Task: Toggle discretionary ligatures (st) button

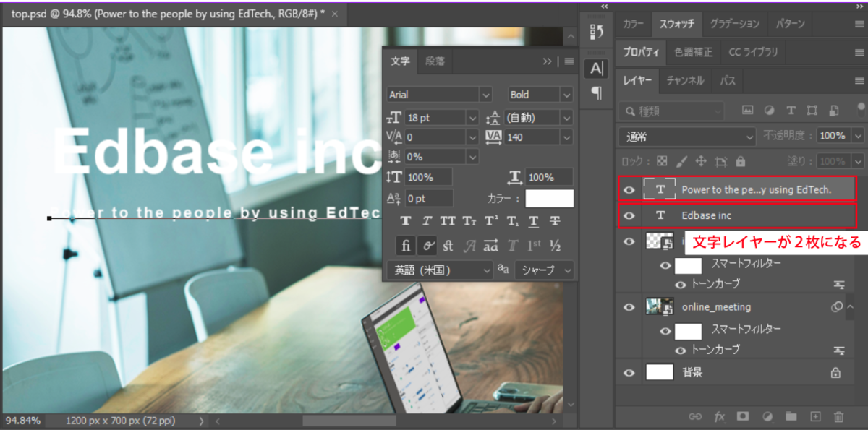Action: [448, 246]
